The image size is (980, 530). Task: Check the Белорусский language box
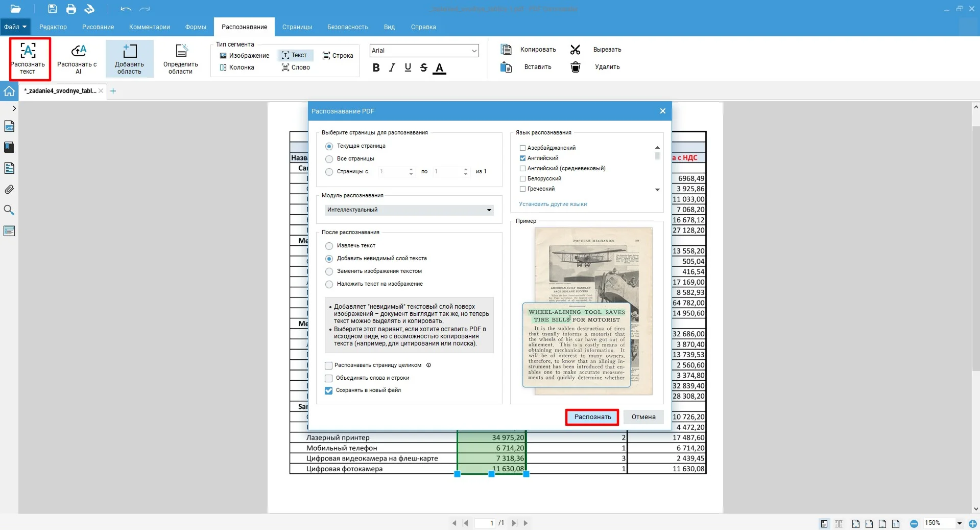[522, 179]
